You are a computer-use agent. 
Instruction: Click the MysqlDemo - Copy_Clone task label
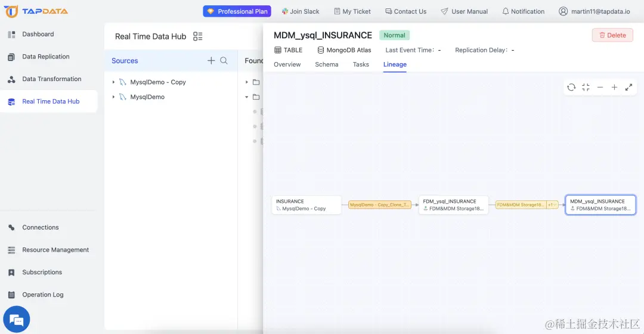379,205
